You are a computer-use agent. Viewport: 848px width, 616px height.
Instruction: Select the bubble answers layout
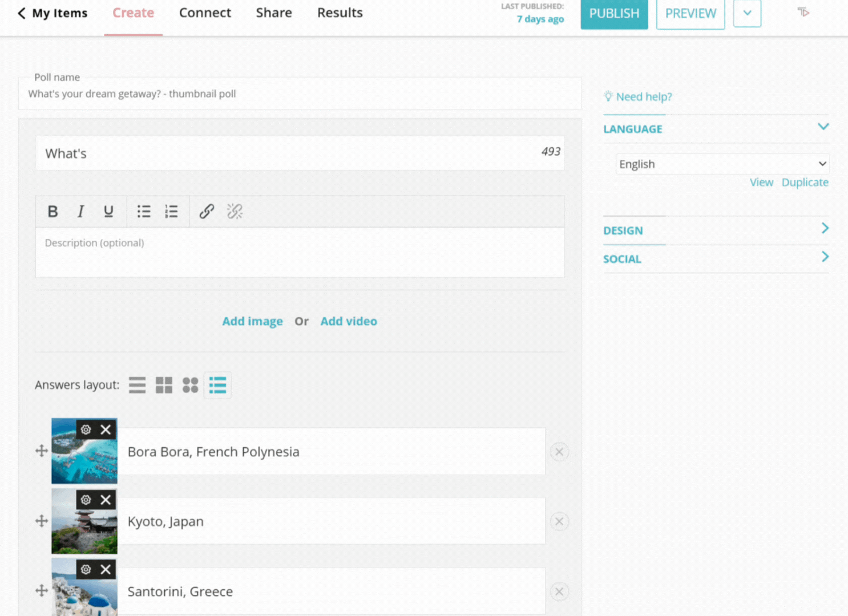[190, 385]
